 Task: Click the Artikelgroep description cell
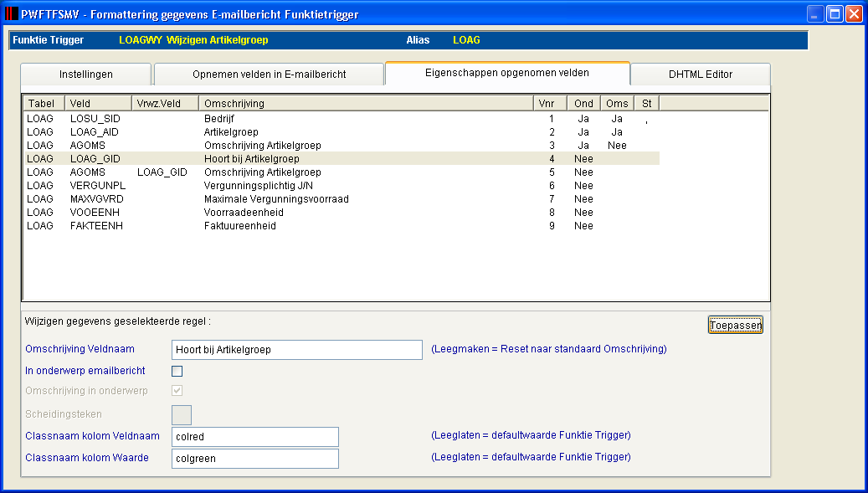click(231, 132)
